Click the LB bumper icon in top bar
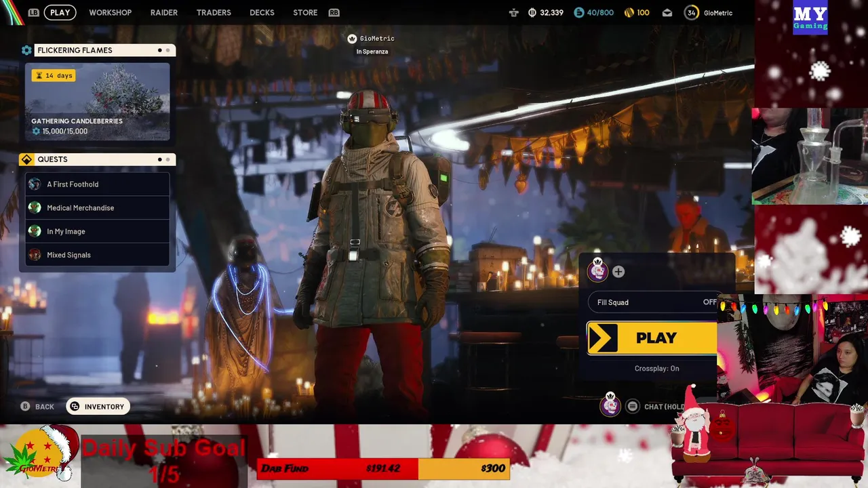868x488 pixels. coord(34,12)
